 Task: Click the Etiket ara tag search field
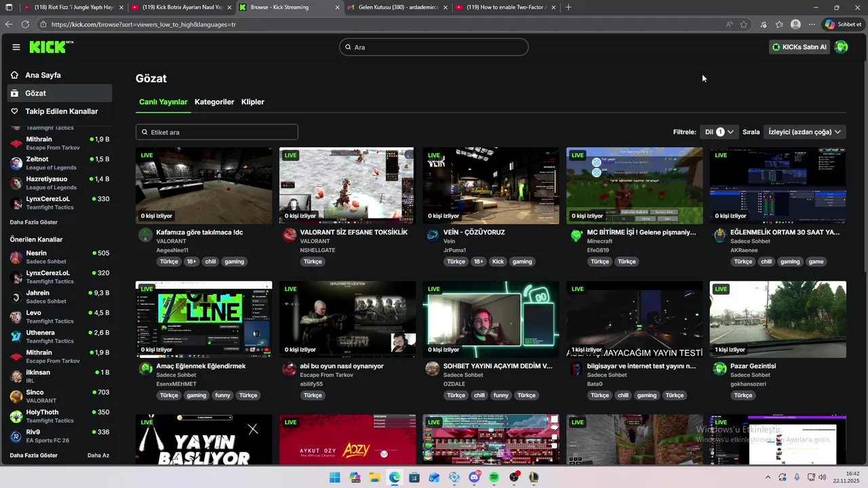coord(217,132)
